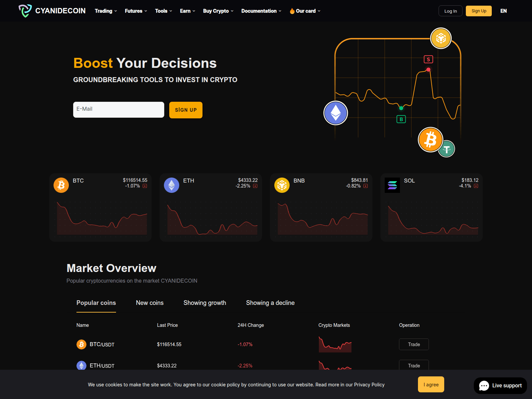Open the Tools dropdown
Viewport: 532px width, 399px height.
click(163, 11)
